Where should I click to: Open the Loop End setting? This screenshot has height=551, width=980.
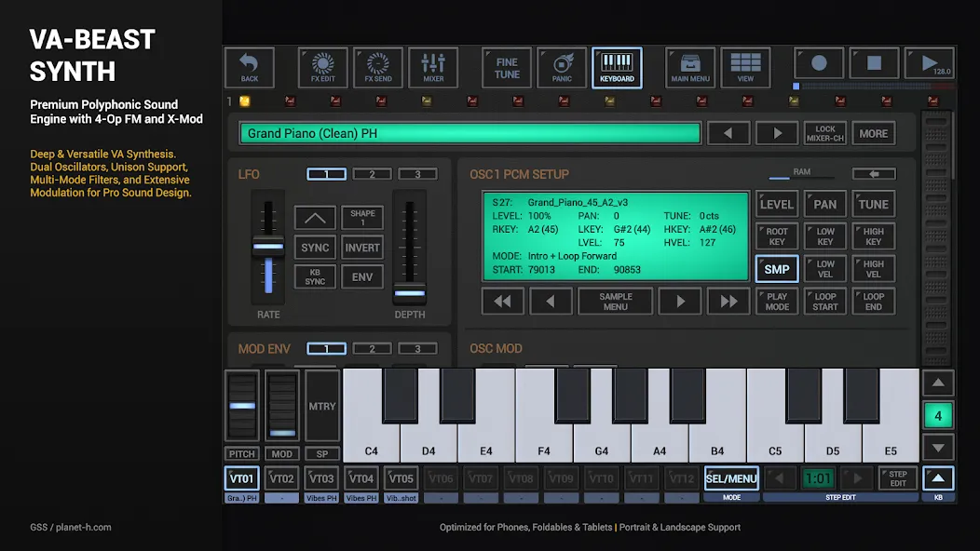873,302
